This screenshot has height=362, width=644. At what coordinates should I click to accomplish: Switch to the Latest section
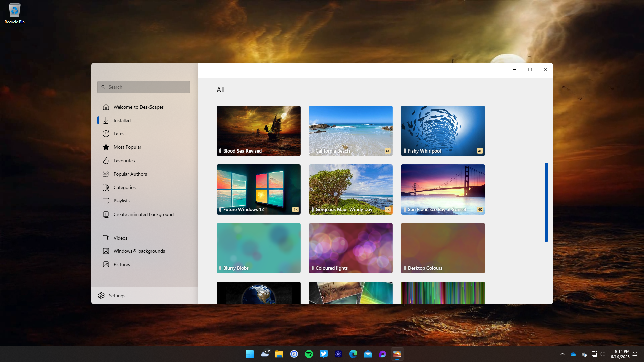pyautogui.click(x=119, y=133)
